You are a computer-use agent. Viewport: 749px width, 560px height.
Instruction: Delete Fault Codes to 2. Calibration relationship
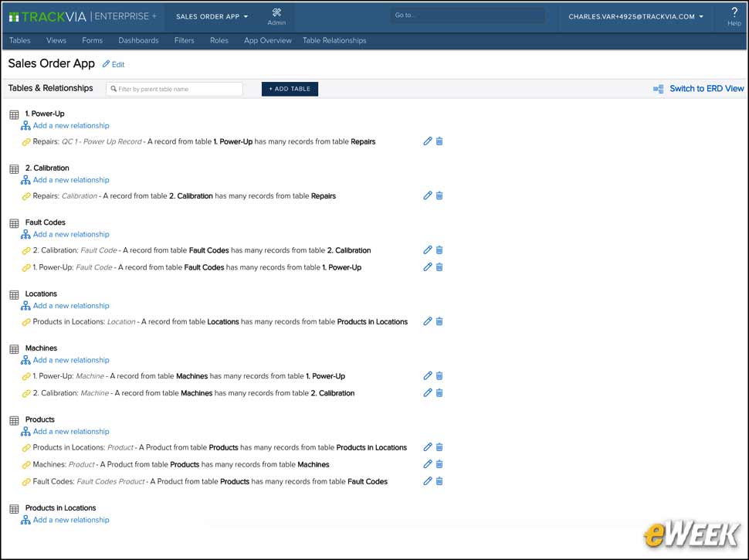click(x=439, y=250)
